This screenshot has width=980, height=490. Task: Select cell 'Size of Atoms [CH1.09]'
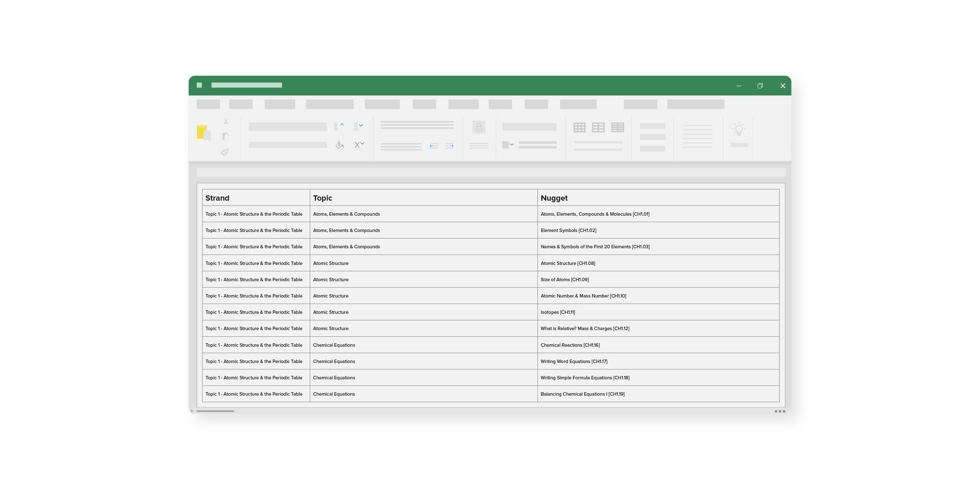[658, 280]
